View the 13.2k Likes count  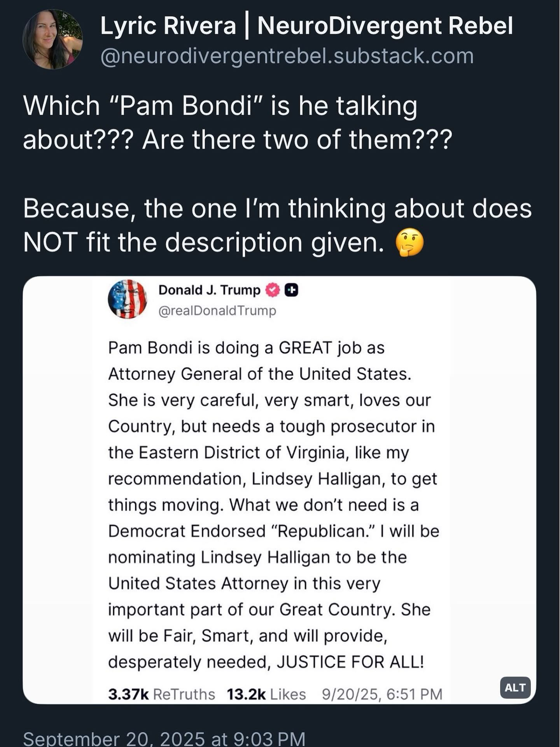[x=266, y=694]
